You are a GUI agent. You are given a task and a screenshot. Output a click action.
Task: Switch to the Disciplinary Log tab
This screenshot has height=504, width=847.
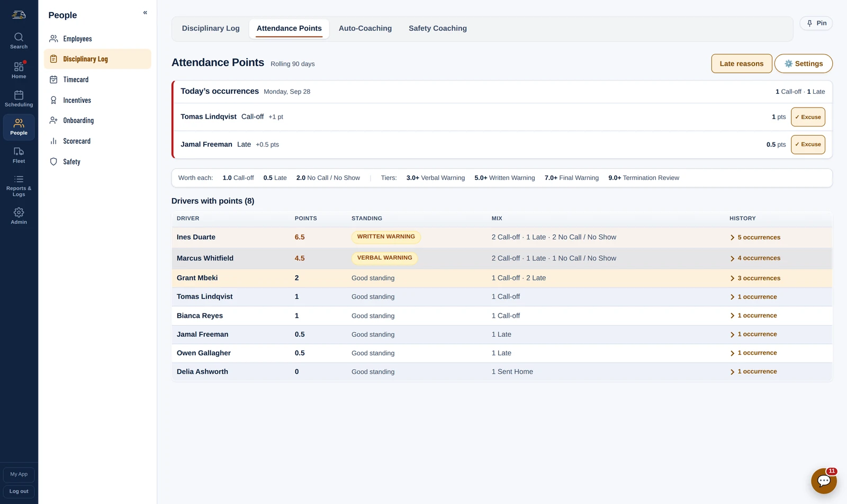click(211, 29)
